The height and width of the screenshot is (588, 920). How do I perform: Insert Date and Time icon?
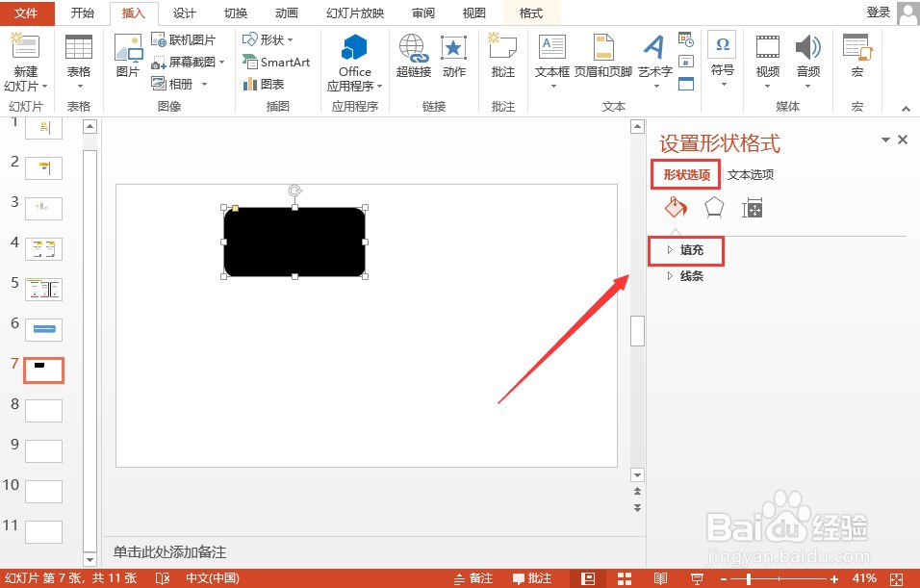[x=686, y=39]
